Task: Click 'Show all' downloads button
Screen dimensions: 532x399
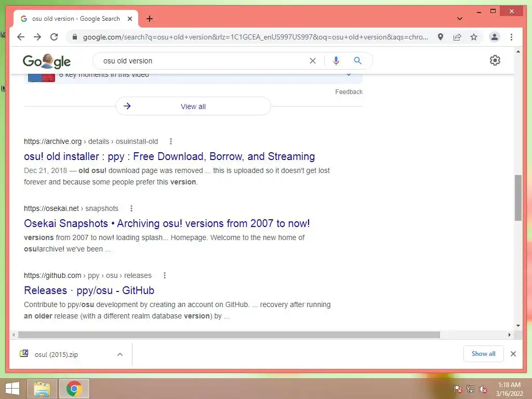Action: pos(483,354)
